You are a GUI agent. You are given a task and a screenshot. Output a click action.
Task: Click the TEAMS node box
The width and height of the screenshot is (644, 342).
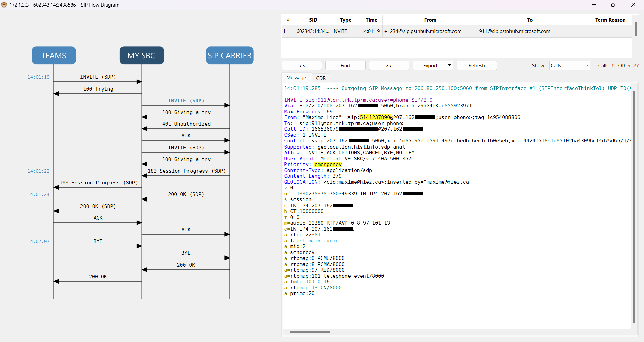(54, 55)
